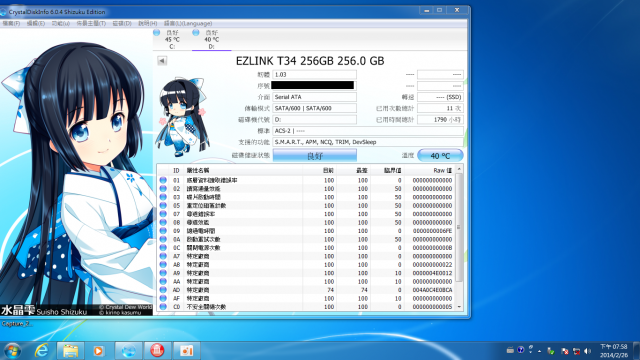Open the 檔案(F) menu
The width and height of the screenshot is (640, 360).
click(x=11, y=23)
